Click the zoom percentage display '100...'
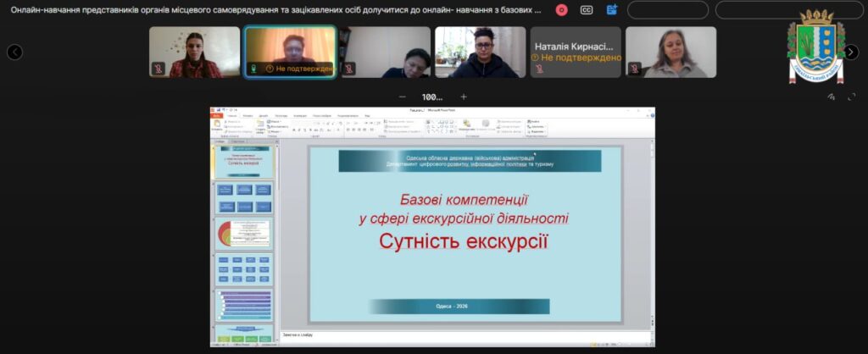This screenshot has width=868, height=354. tap(432, 97)
